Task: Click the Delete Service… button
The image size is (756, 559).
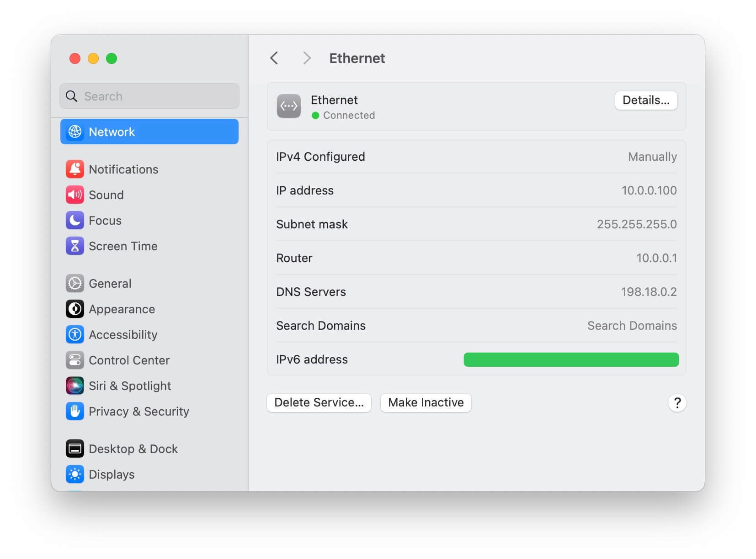Action: coord(319,402)
